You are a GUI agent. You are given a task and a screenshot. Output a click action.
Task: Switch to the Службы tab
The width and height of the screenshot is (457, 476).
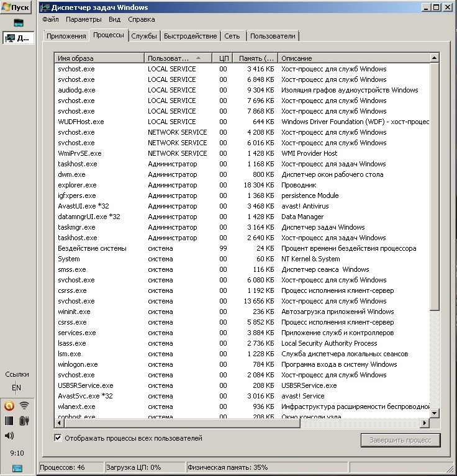(x=144, y=36)
